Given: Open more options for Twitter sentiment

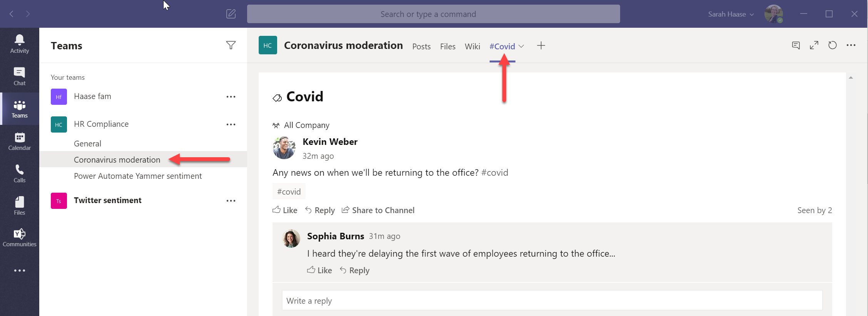Looking at the screenshot, I should tap(231, 201).
